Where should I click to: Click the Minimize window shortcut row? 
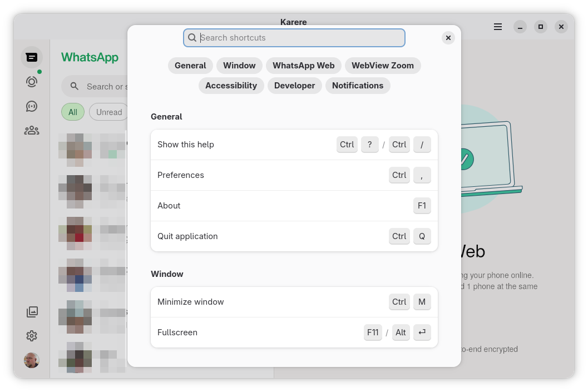pos(294,302)
